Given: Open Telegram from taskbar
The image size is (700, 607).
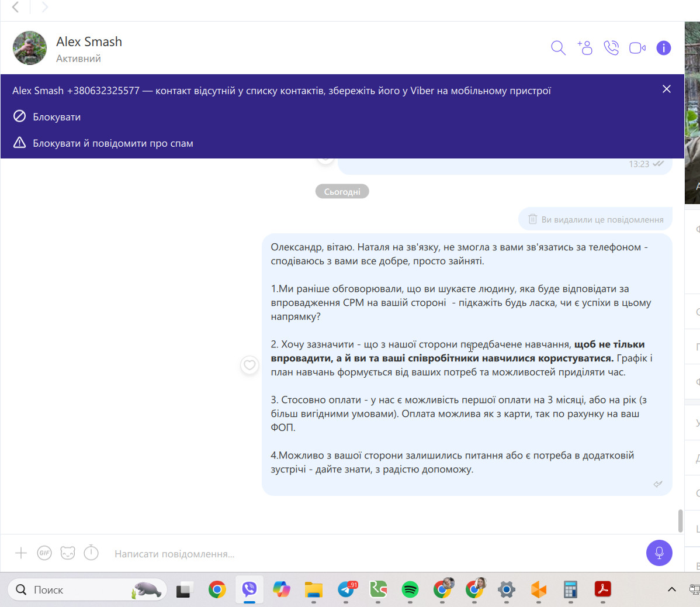Looking at the screenshot, I should [346, 590].
